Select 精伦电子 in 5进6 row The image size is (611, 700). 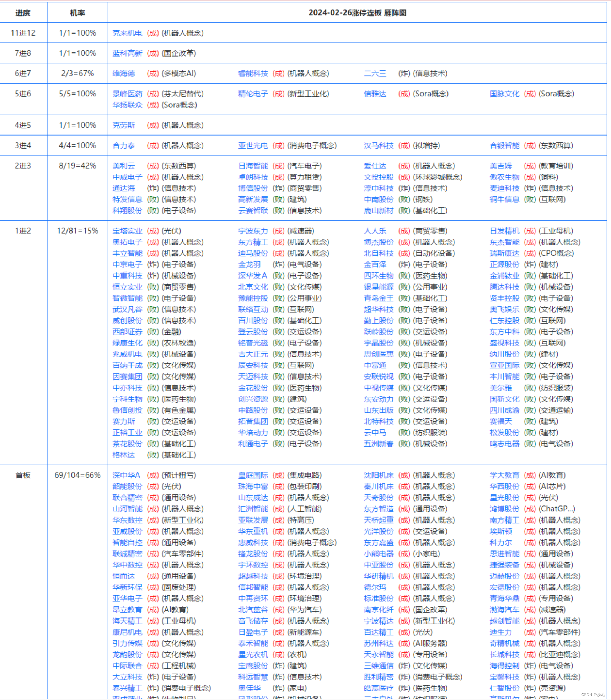(253, 94)
